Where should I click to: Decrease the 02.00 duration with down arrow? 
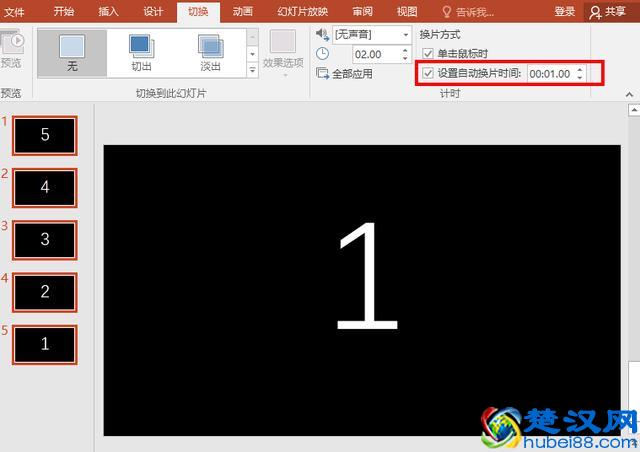tap(405, 58)
